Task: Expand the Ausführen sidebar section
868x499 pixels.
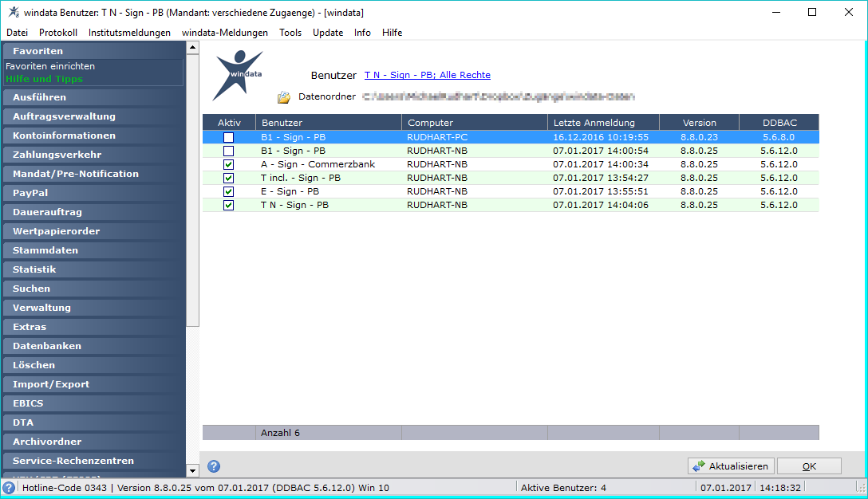Action: tap(94, 97)
